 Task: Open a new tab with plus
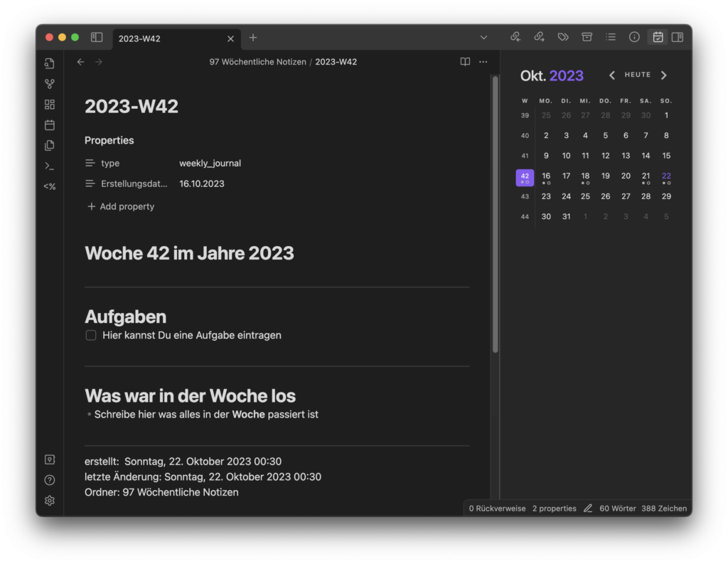click(253, 38)
